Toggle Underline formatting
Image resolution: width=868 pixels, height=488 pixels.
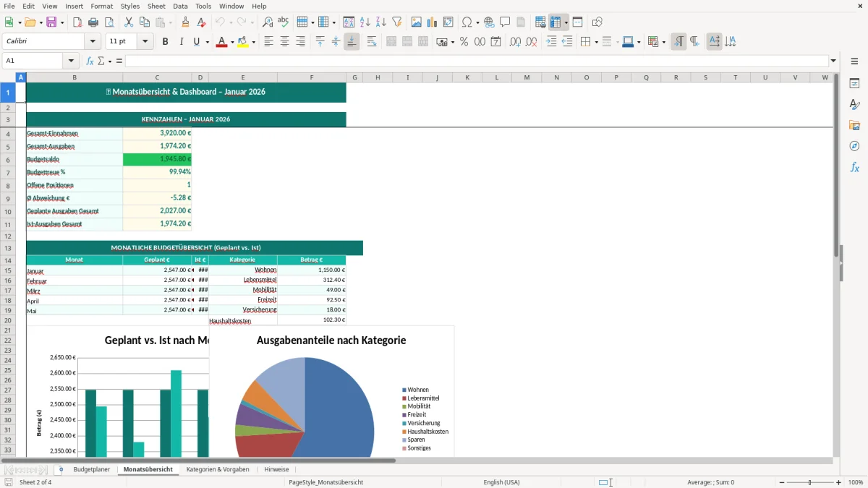point(196,42)
